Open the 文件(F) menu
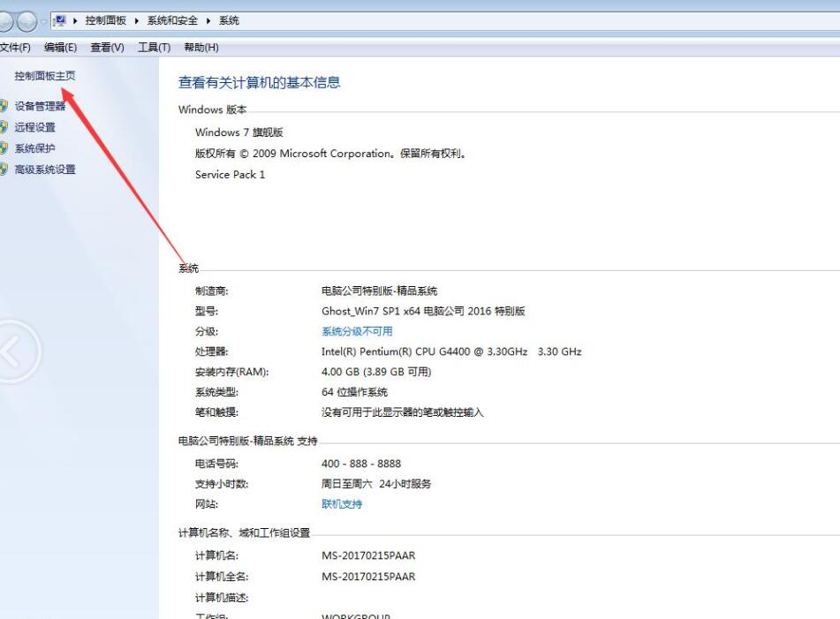The image size is (840, 619). [x=15, y=47]
